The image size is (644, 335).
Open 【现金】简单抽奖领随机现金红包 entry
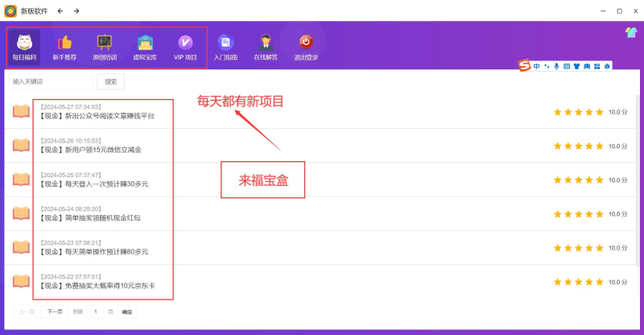(90, 218)
